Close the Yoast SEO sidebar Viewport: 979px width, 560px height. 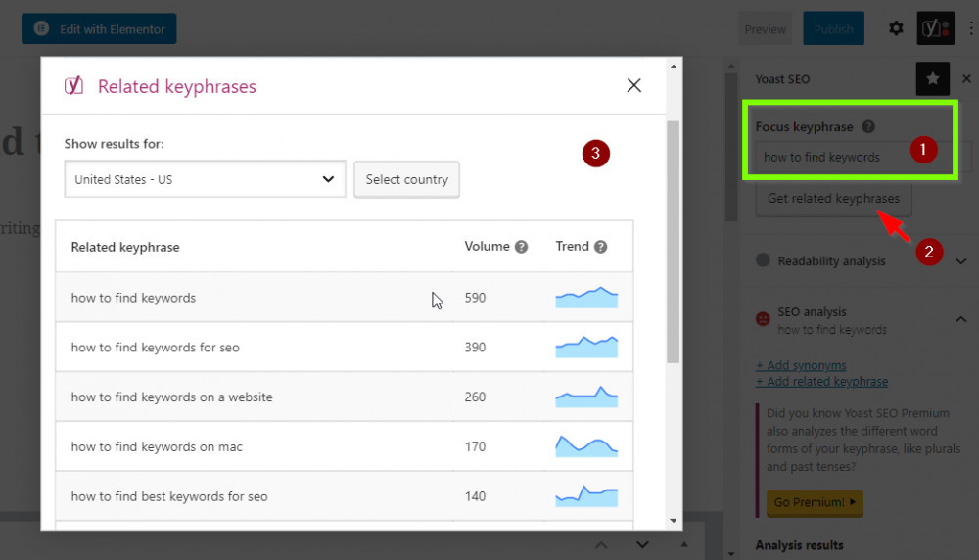click(x=966, y=78)
